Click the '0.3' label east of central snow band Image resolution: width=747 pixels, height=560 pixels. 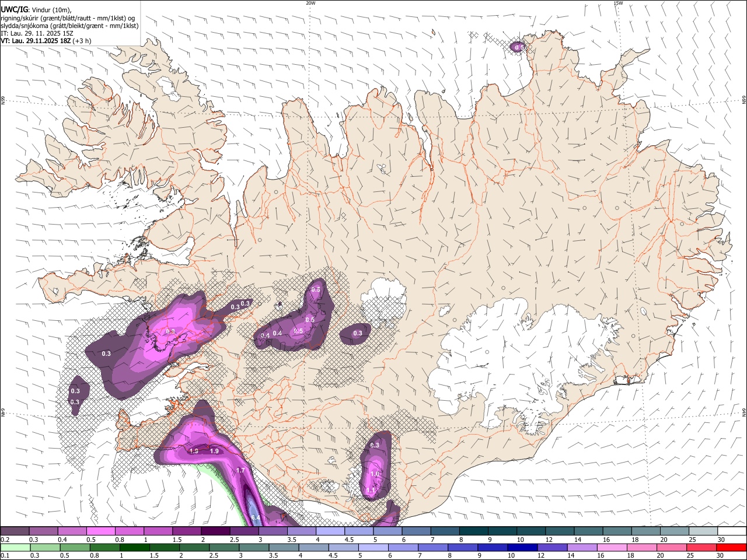tap(358, 334)
